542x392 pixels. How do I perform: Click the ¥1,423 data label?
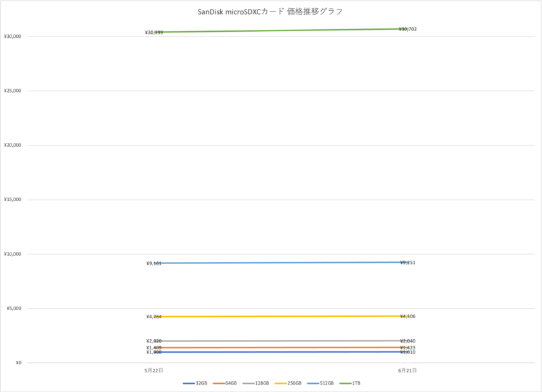(408, 348)
